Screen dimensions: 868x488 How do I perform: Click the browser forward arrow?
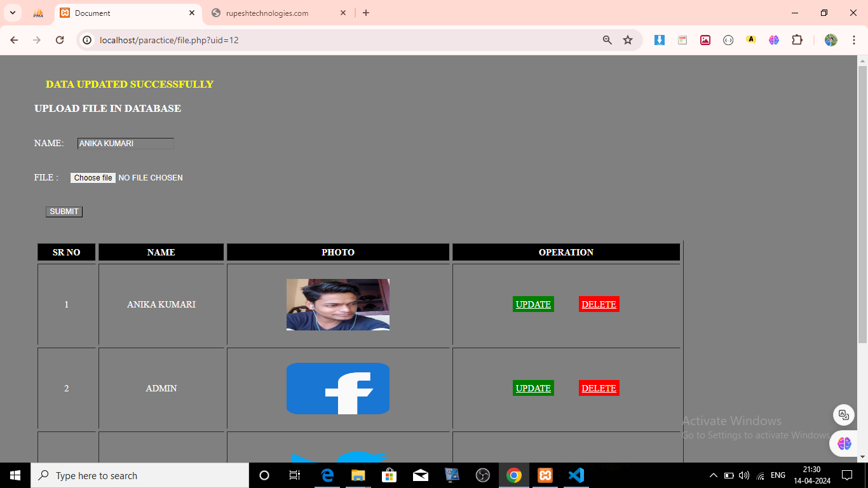tap(37, 40)
